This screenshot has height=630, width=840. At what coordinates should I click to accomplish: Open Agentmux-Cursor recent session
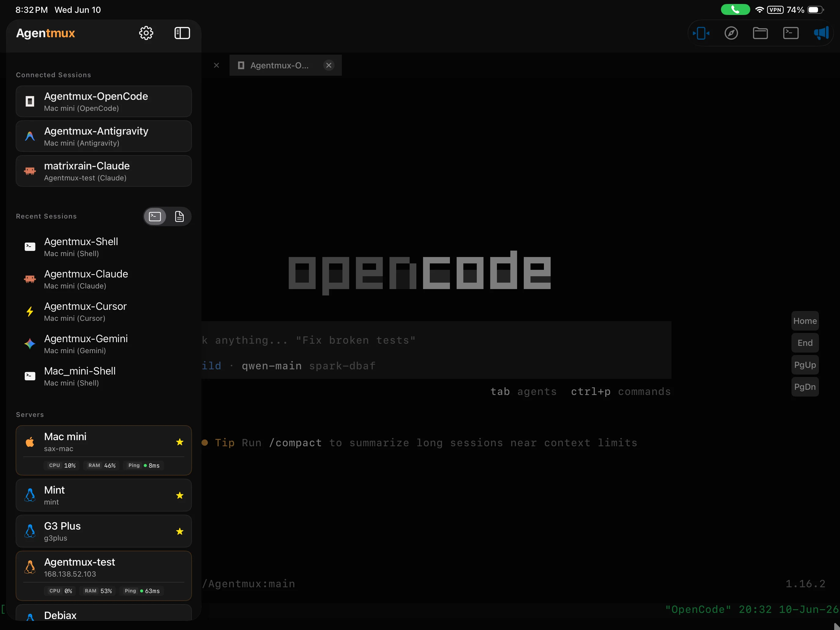point(104,311)
